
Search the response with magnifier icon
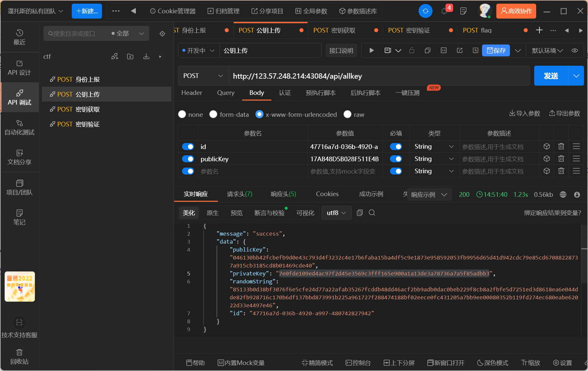(372, 213)
